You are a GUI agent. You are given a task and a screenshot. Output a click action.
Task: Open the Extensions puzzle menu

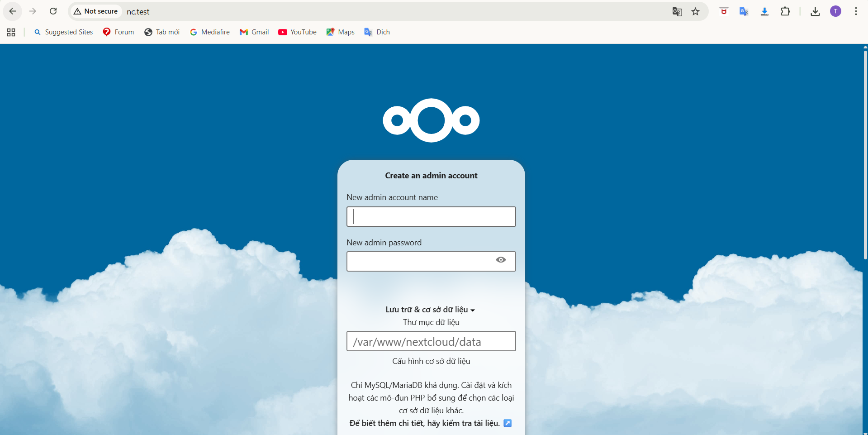point(785,11)
